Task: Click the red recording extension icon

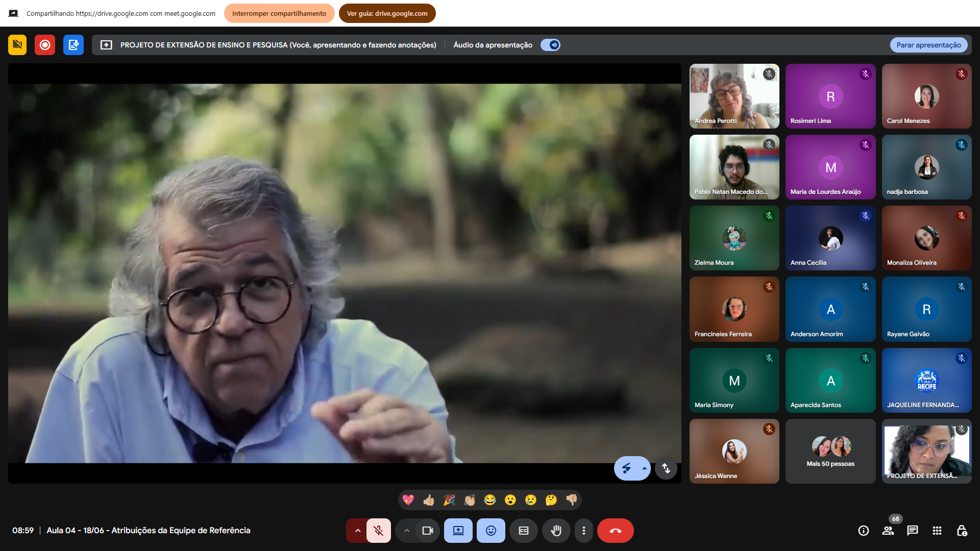Action: pos(45,45)
